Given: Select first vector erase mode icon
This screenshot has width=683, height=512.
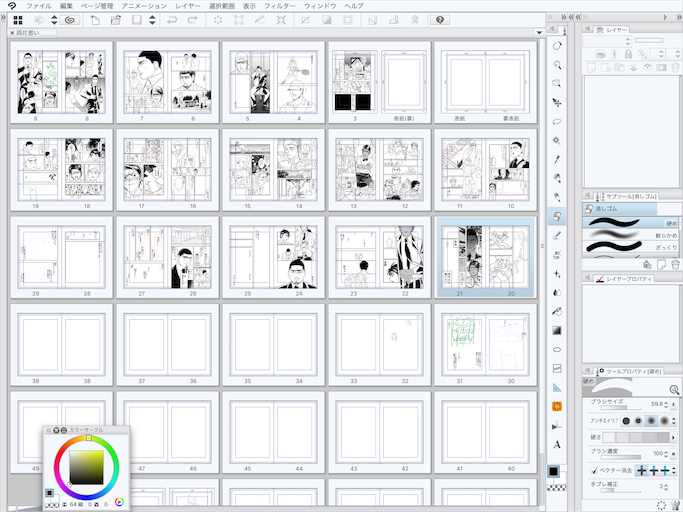Looking at the screenshot, I should 642,471.
